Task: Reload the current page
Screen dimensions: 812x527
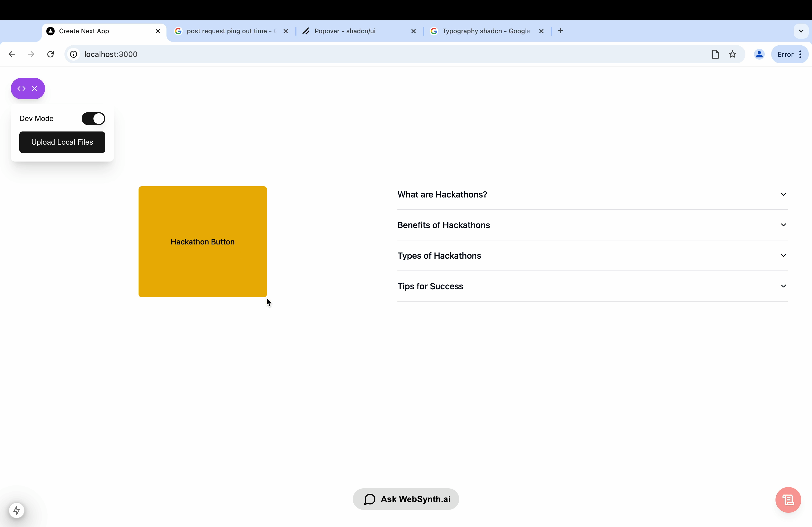Action: pyautogui.click(x=50, y=54)
